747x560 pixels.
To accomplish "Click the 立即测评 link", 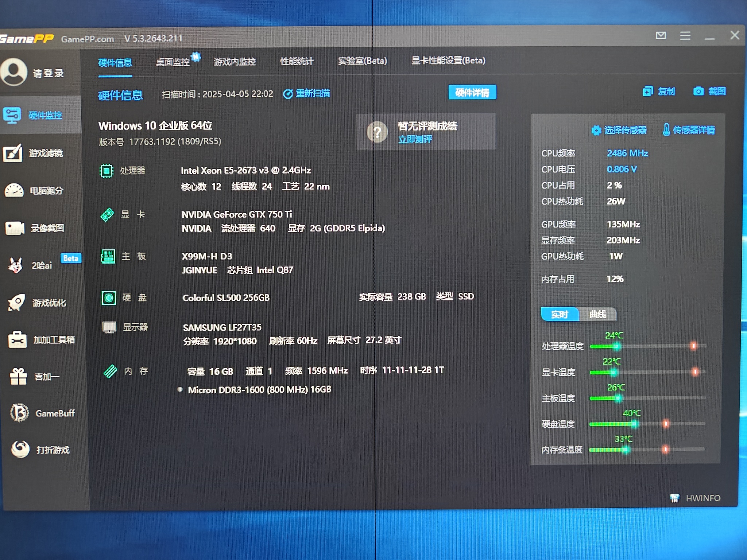I will coord(415,139).
